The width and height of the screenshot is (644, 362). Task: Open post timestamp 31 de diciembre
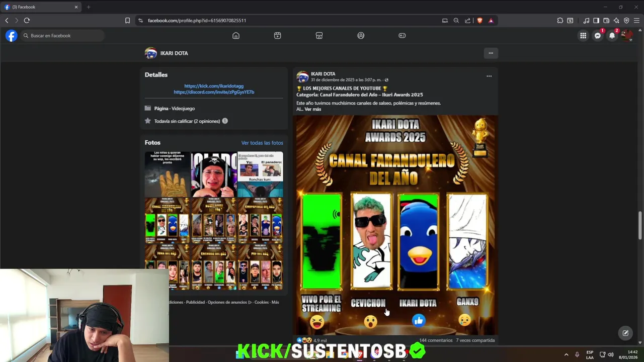click(346, 80)
